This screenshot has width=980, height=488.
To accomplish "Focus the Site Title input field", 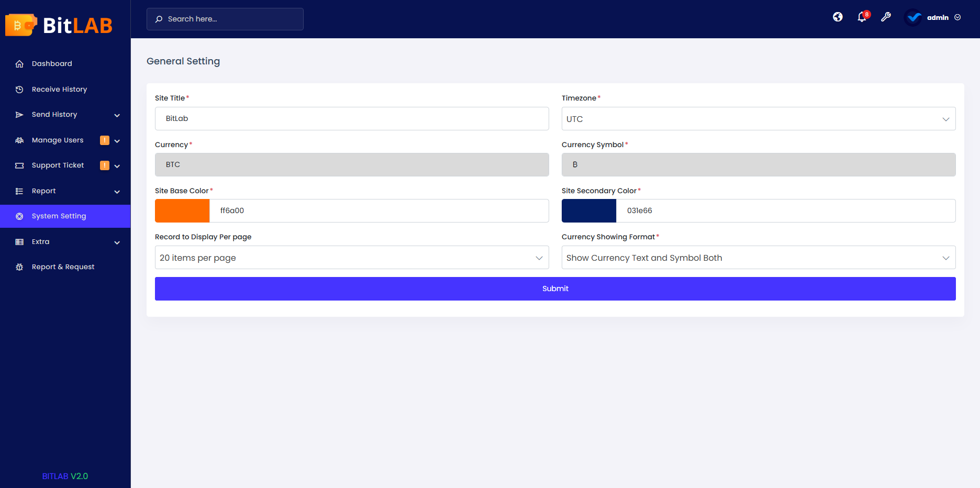I will coord(352,119).
